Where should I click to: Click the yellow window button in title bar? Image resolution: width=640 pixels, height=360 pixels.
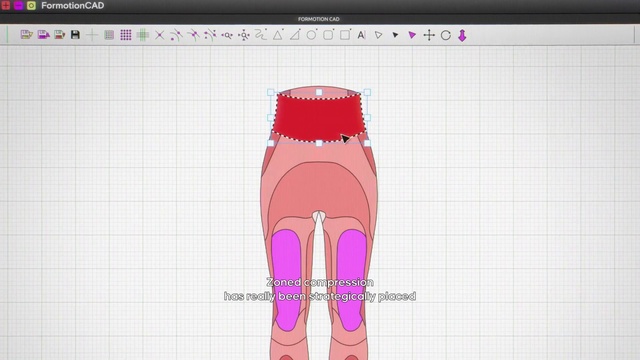tap(31, 5)
